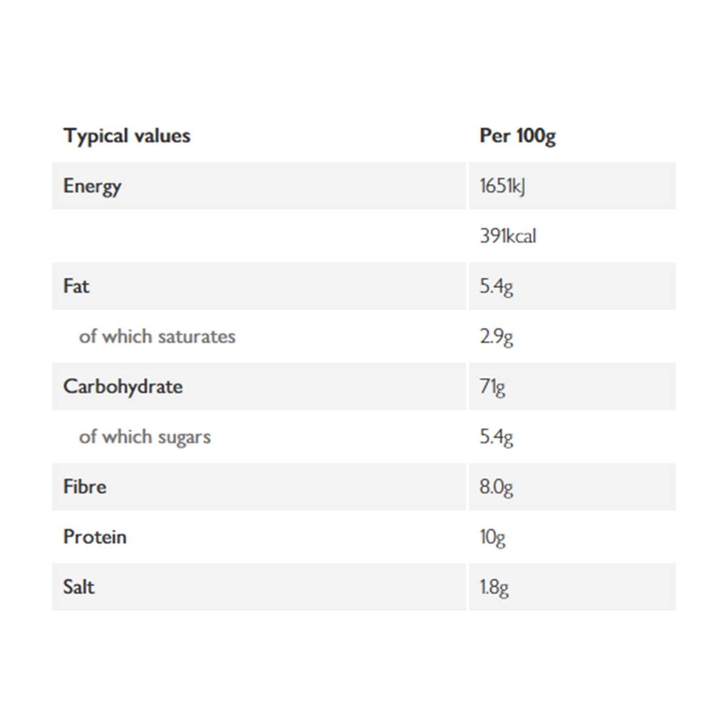Click the 1.8g salt value
Image resolution: width=728 pixels, height=728 pixels.
click(x=494, y=587)
